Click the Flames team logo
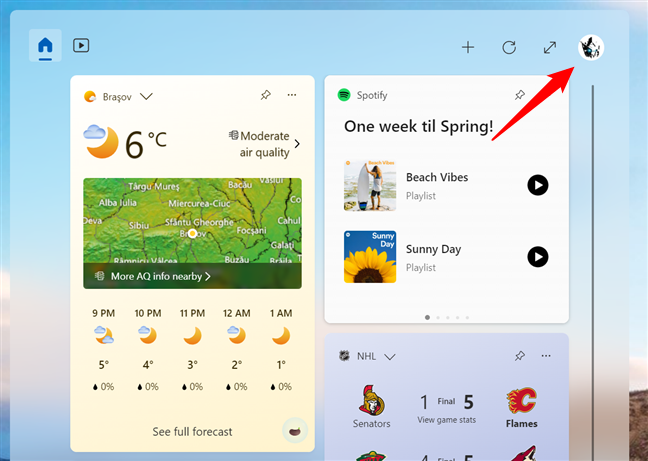This screenshot has height=461, width=648. (522, 400)
